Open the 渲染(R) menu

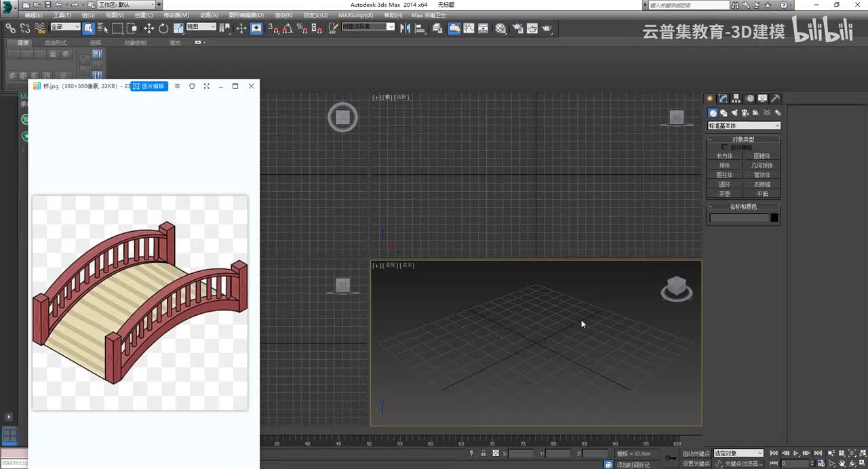coord(283,15)
